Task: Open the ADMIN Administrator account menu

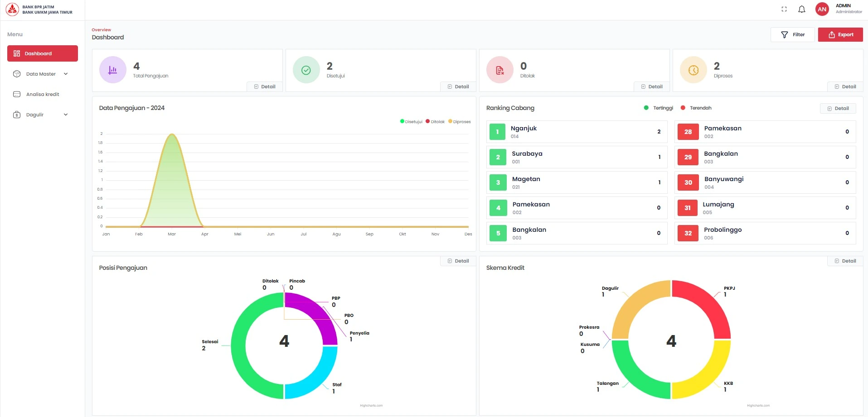Action: tap(849, 9)
